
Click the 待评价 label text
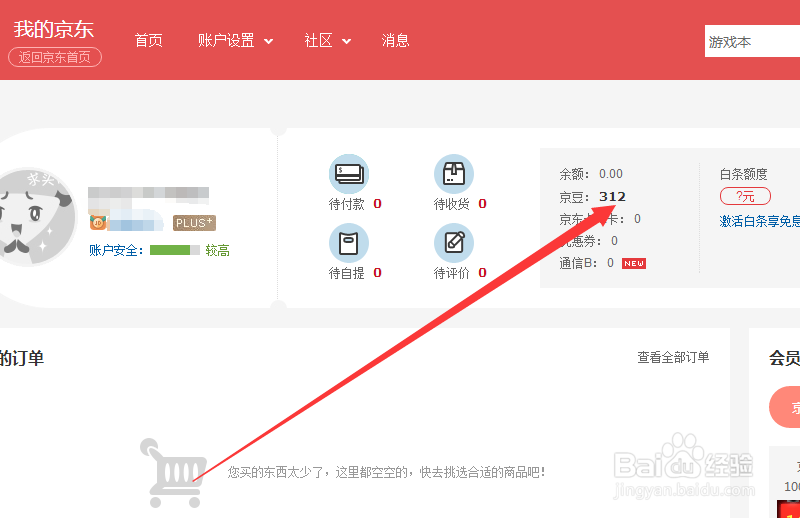[452, 273]
